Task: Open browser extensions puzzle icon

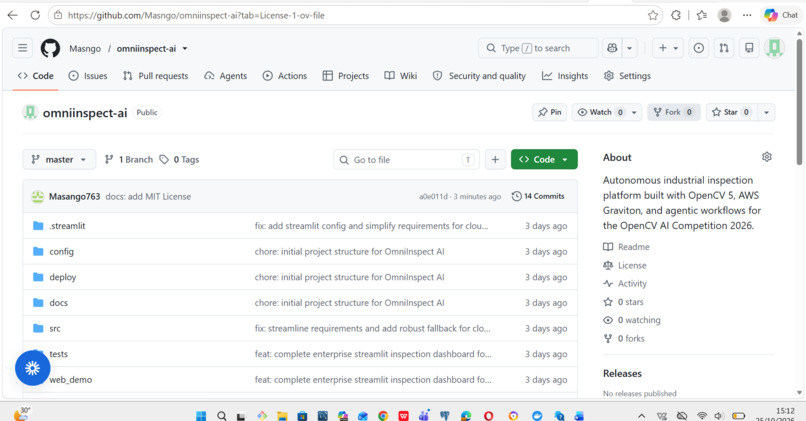Action: 676,15
